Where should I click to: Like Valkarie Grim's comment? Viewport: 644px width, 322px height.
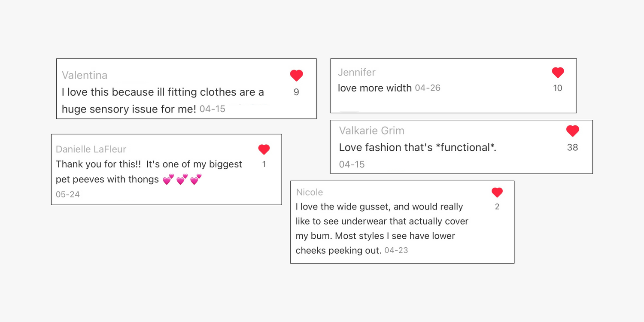(573, 131)
